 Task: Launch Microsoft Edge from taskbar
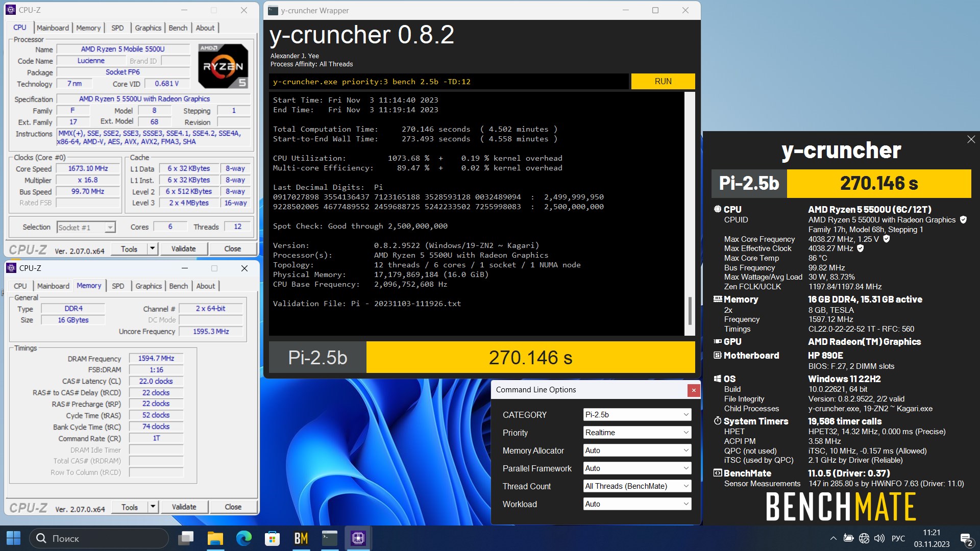pyautogui.click(x=244, y=538)
